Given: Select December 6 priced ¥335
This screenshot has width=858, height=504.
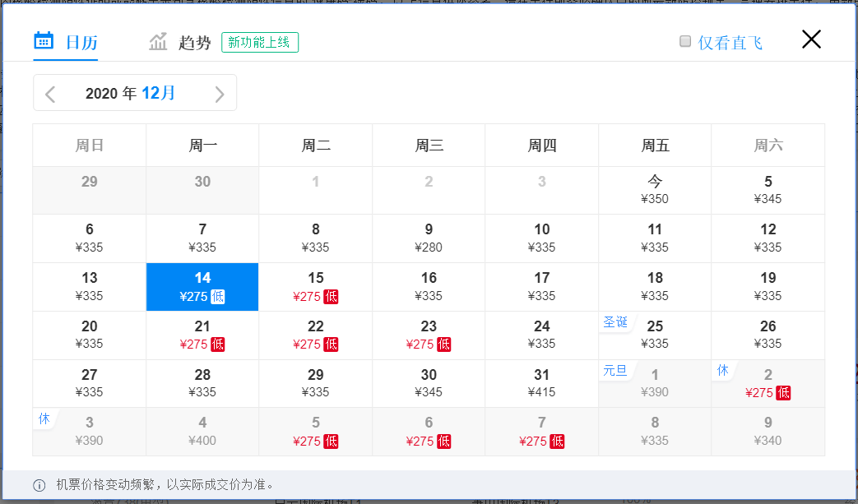Looking at the screenshot, I should [89, 238].
